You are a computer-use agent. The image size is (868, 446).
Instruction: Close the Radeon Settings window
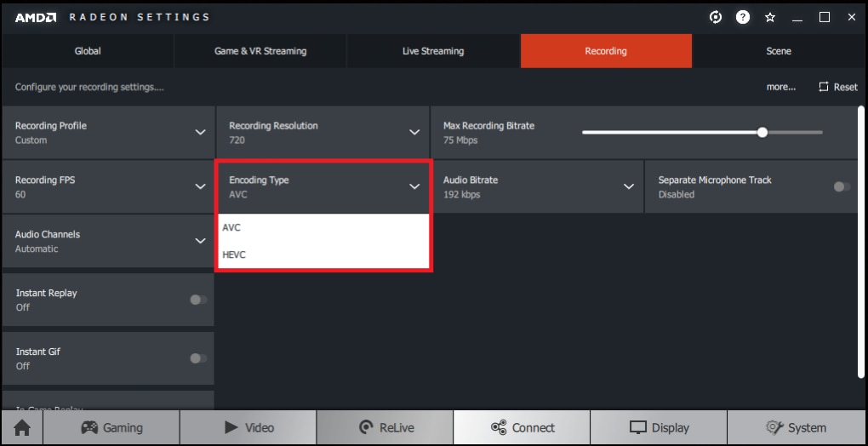852,17
